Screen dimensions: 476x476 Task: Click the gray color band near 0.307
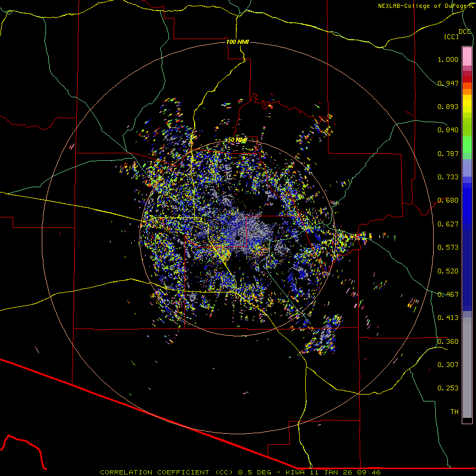click(467, 368)
